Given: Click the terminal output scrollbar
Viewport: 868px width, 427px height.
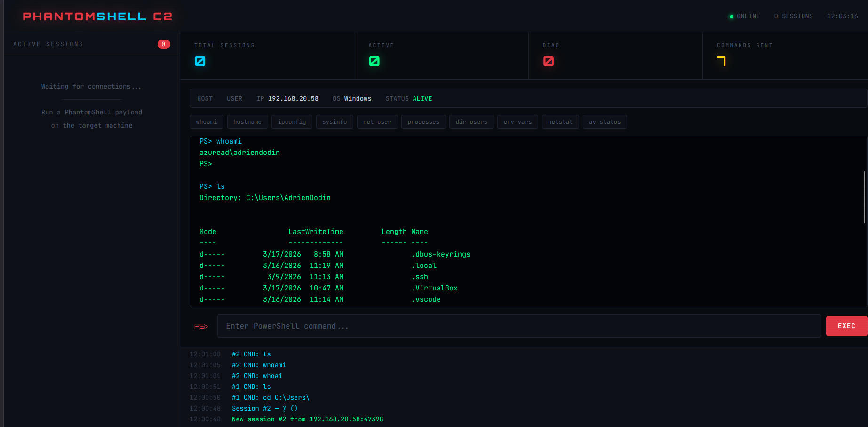Looking at the screenshot, I should [x=864, y=197].
